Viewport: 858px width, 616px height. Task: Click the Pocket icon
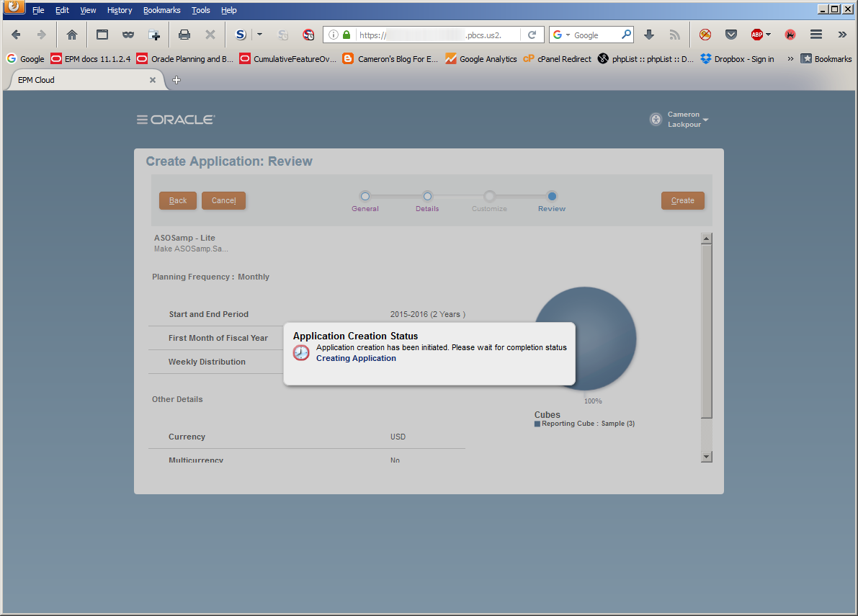tap(731, 35)
